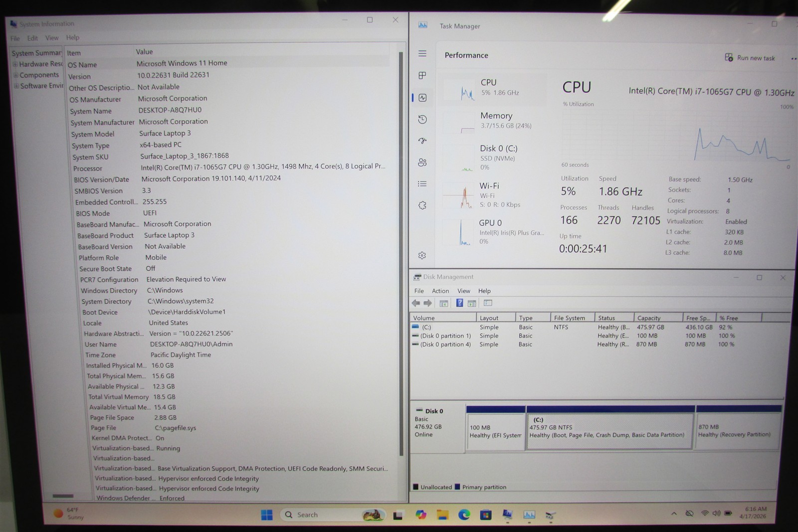Sort by Status column header
This screenshot has width=798, height=532.
pos(614,318)
